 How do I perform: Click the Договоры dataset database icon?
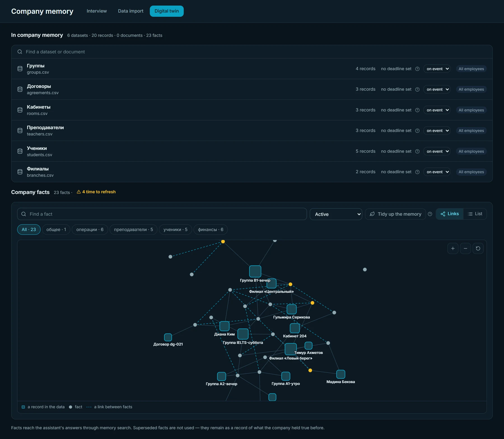tap(20, 89)
